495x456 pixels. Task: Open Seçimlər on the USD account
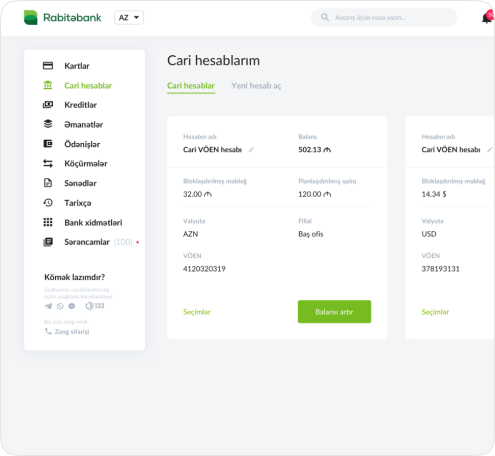435,312
